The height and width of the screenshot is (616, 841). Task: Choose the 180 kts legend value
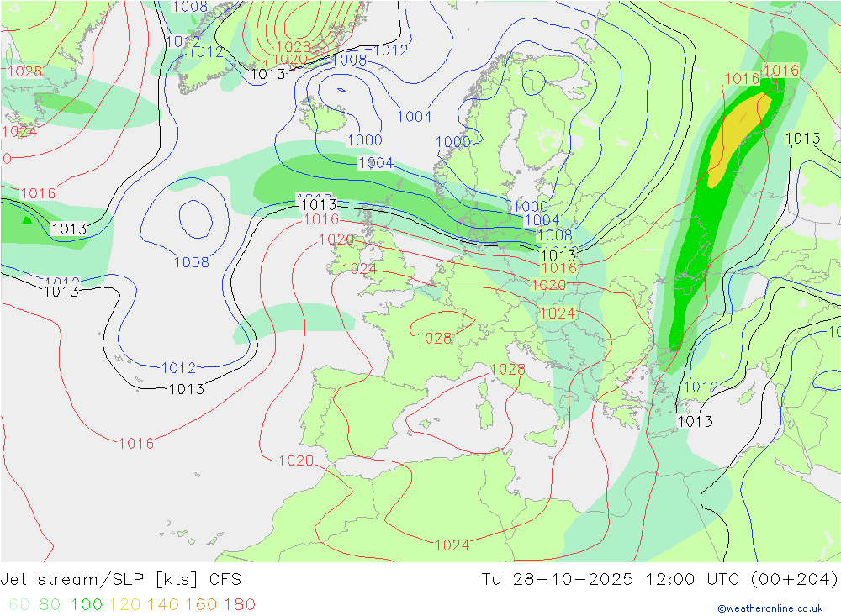239,604
